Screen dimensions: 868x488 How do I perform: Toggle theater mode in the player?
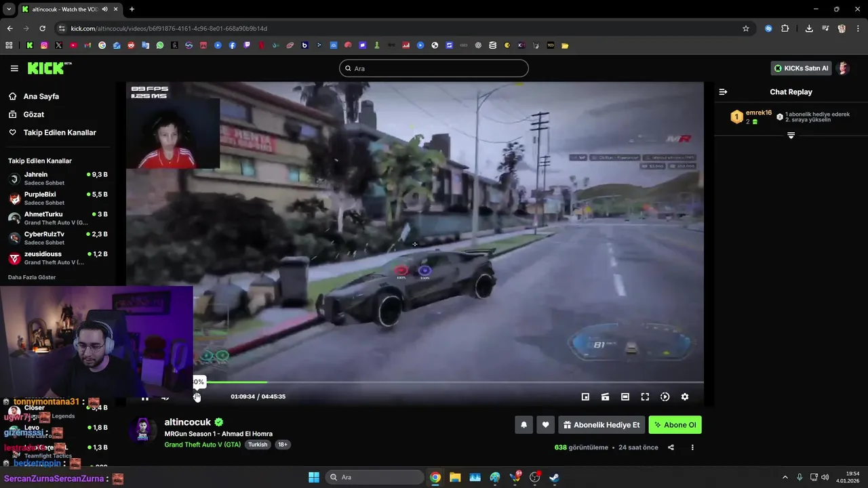tap(625, 396)
